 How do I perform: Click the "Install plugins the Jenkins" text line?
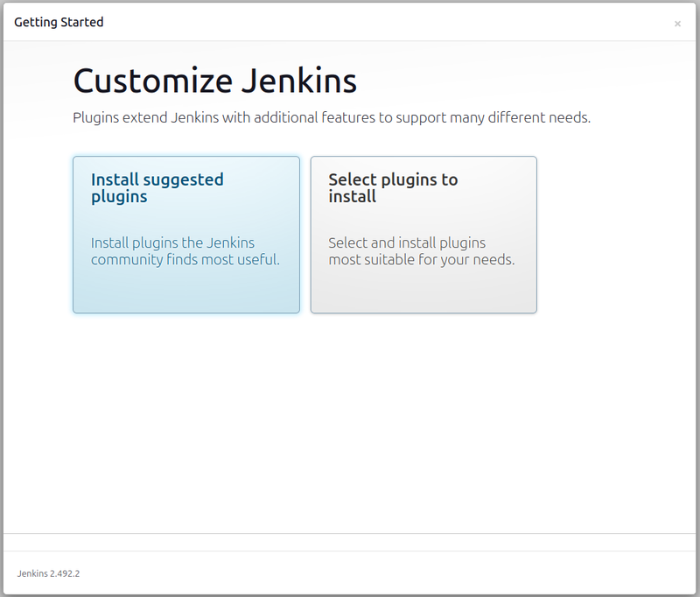click(172, 242)
